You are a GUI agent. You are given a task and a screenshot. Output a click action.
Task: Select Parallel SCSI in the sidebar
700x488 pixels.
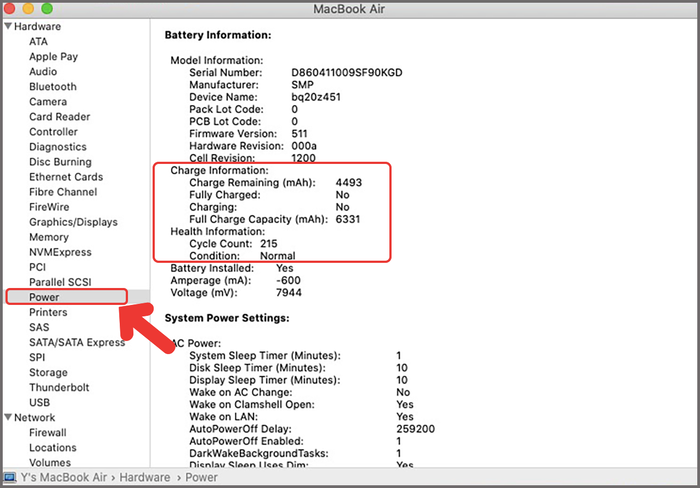click(x=60, y=282)
